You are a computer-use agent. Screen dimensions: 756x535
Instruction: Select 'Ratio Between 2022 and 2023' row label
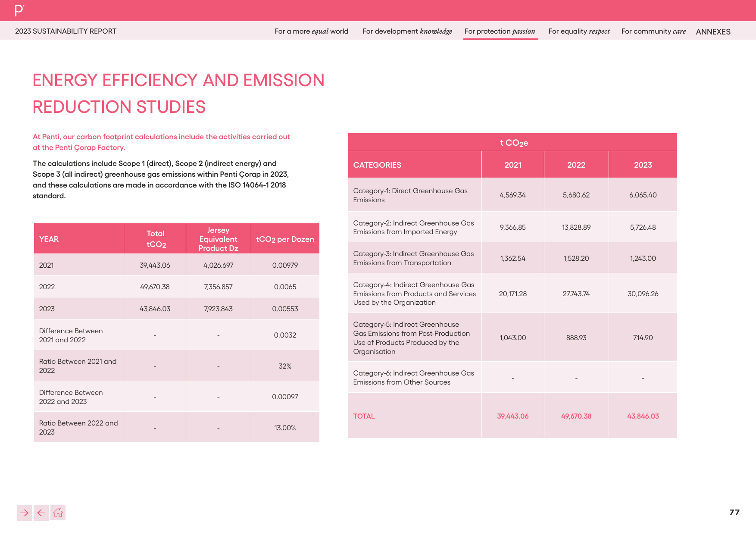click(x=78, y=428)
